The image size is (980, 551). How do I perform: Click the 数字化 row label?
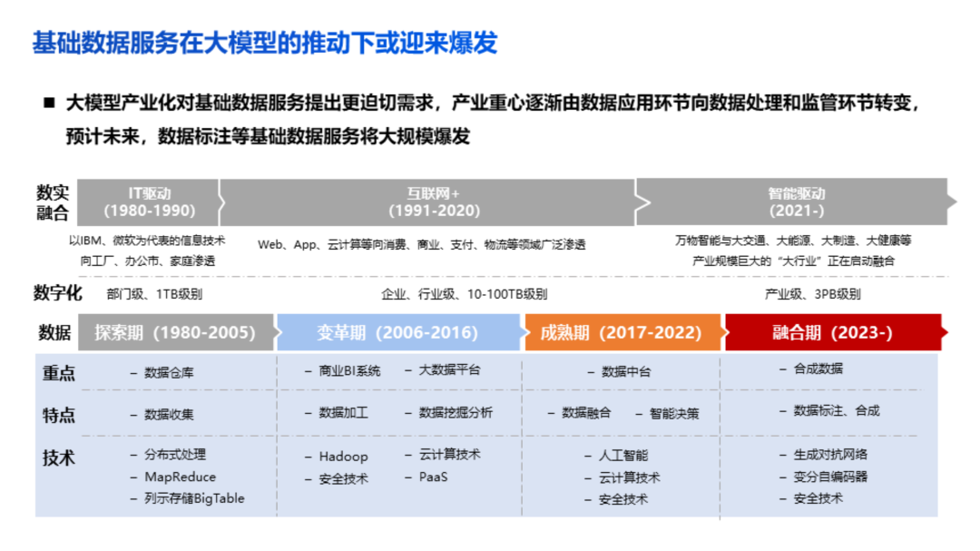pyautogui.click(x=58, y=293)
